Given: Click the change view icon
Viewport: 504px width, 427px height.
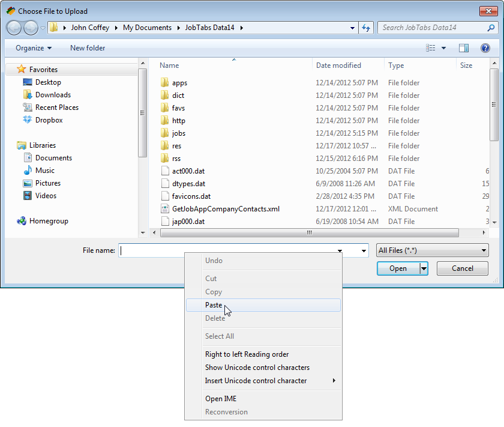Looking at the screenshot, I should (430, 48).
